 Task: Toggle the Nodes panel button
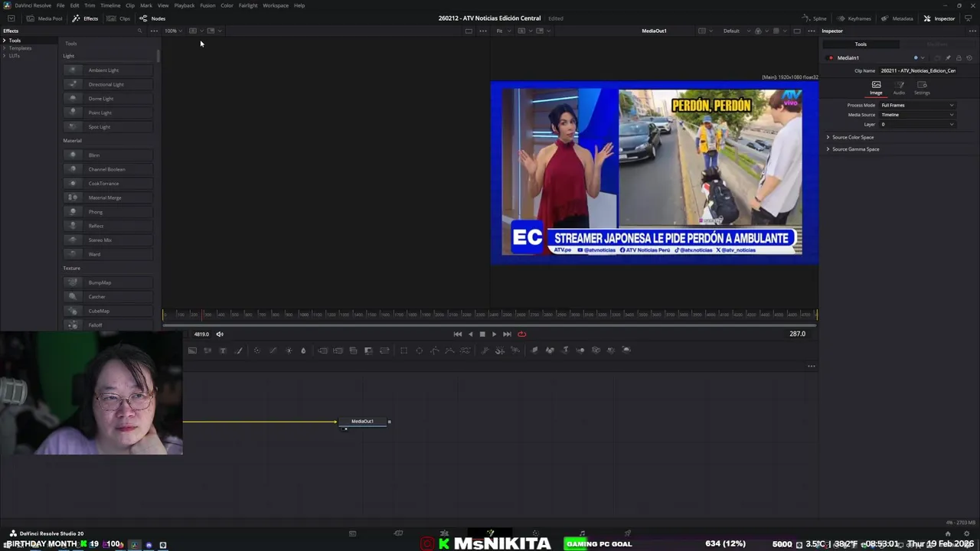point(152,18)
